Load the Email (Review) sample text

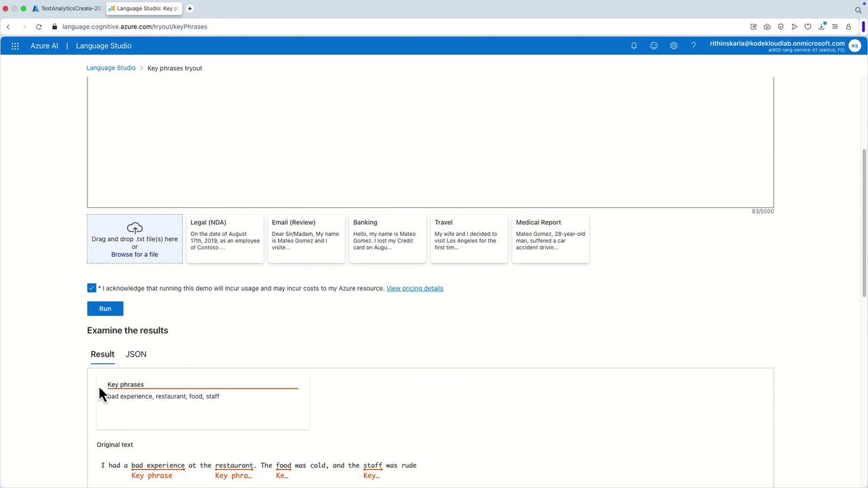pos(307,239)
